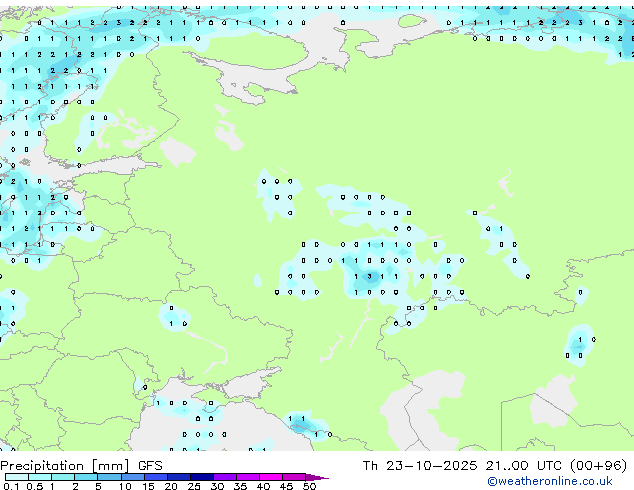The width and height of the screenshot is (634, 490).
Task: Pick the 15–20 mm legend swatch
Action: 155,477
